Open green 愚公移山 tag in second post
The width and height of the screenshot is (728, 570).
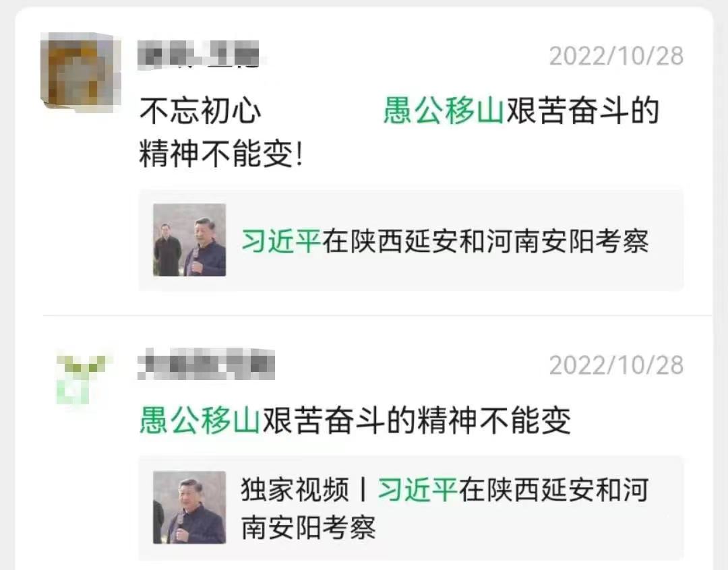(200, 420)
